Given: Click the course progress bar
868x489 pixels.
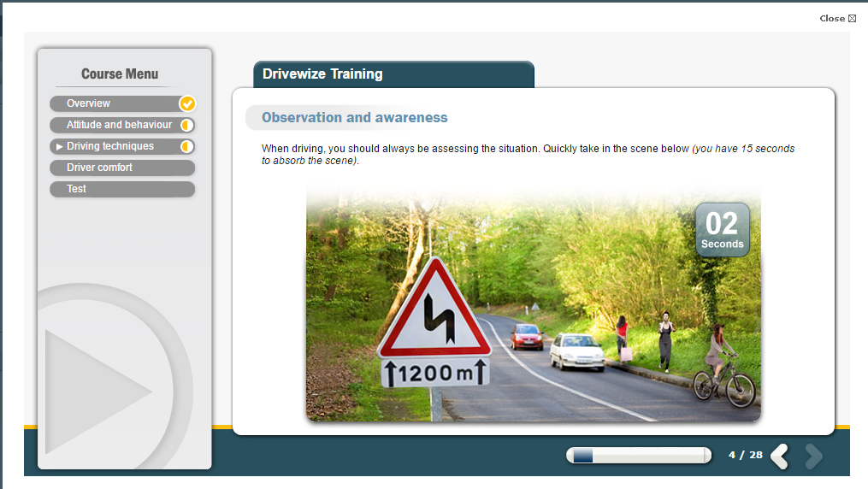Looking at the screenshot, I should click(638, 456).
